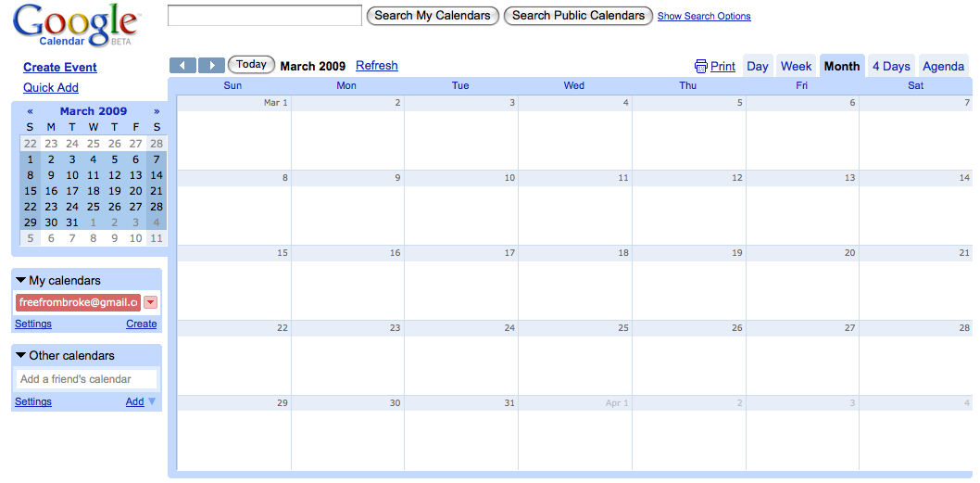Viewport: 980px width, 483px height.
Task: Select March 17 in the mini calendar
Action: tap(72, 192)
